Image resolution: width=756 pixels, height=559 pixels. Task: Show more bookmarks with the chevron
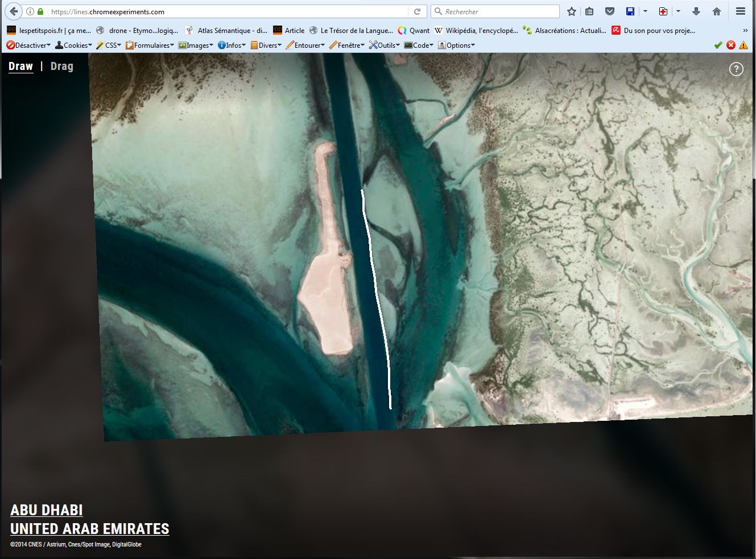coord(745,31)
